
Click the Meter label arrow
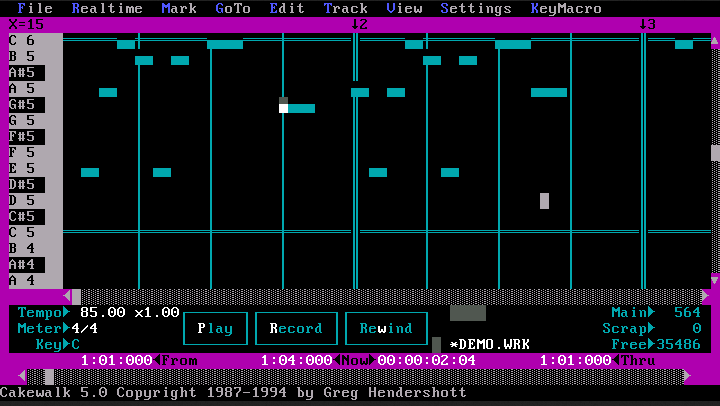click(x=67, y=328)
